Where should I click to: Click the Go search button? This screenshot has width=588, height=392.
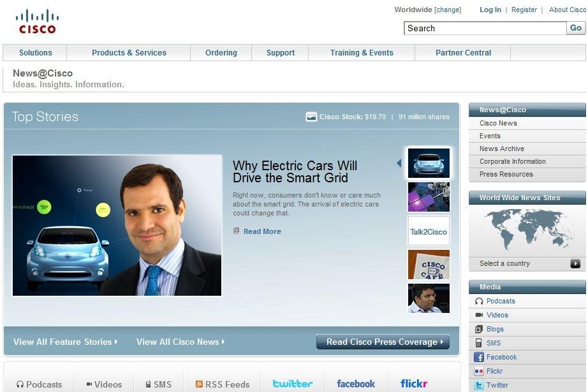coord(576,28)
